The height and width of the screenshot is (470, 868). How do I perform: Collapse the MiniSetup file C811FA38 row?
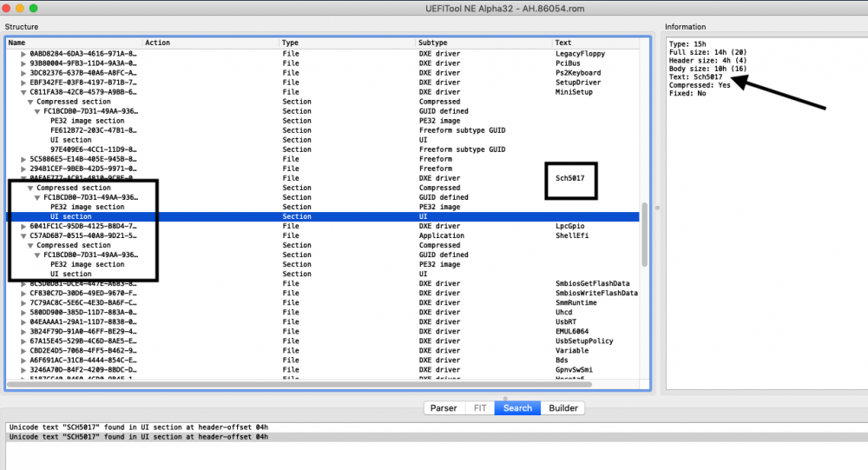tap(23, 92)
